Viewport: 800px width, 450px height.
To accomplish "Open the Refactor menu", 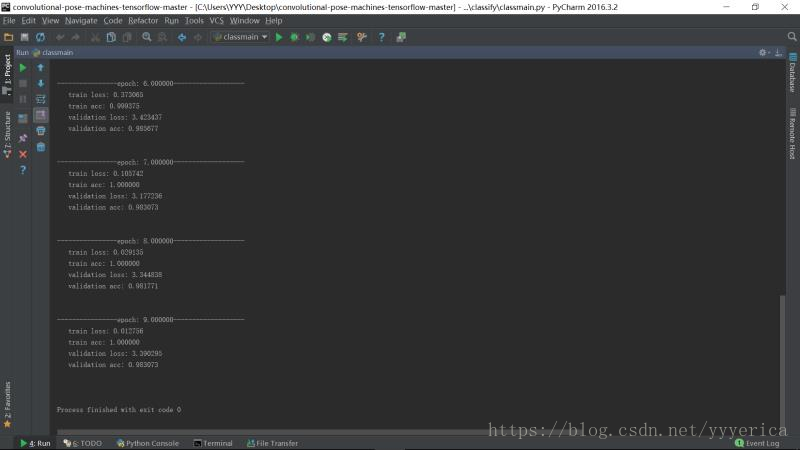I will point(143,21).
